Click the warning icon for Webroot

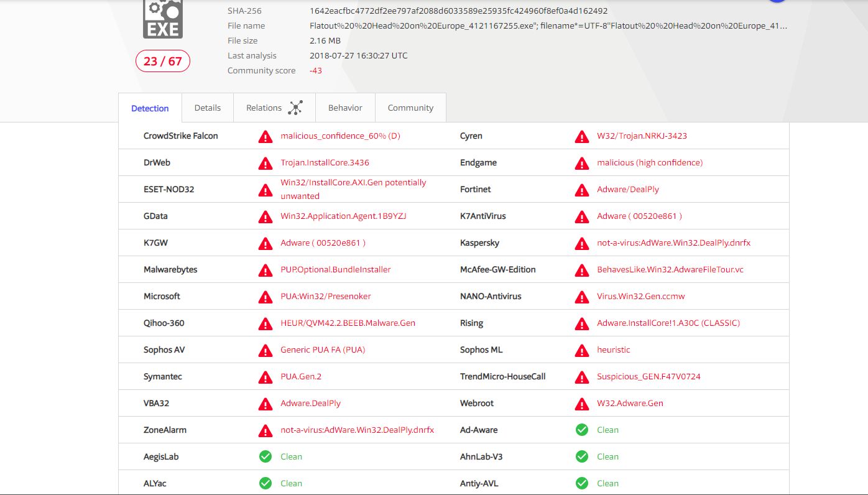coord(582,404)
